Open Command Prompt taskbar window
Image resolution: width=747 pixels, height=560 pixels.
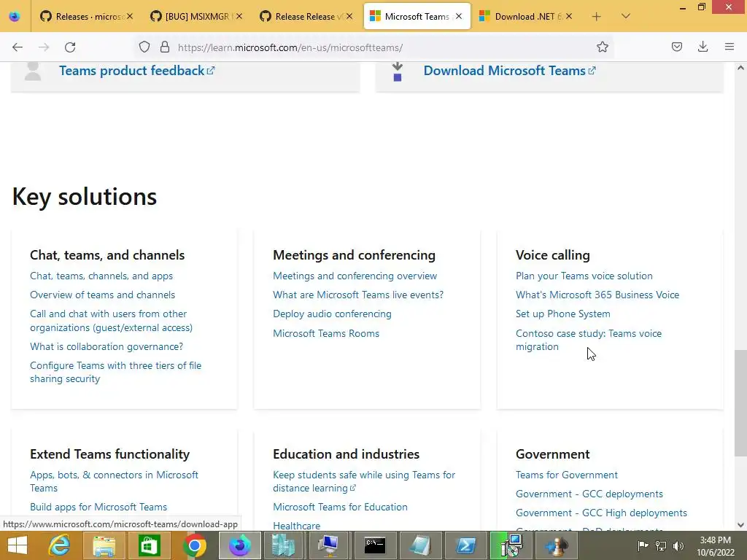coord(375,545)
